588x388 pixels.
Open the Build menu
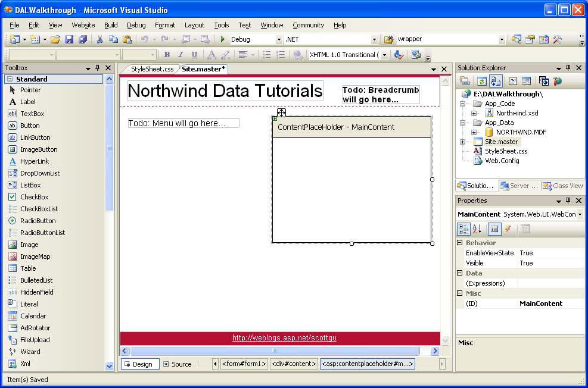coord(111,25)
